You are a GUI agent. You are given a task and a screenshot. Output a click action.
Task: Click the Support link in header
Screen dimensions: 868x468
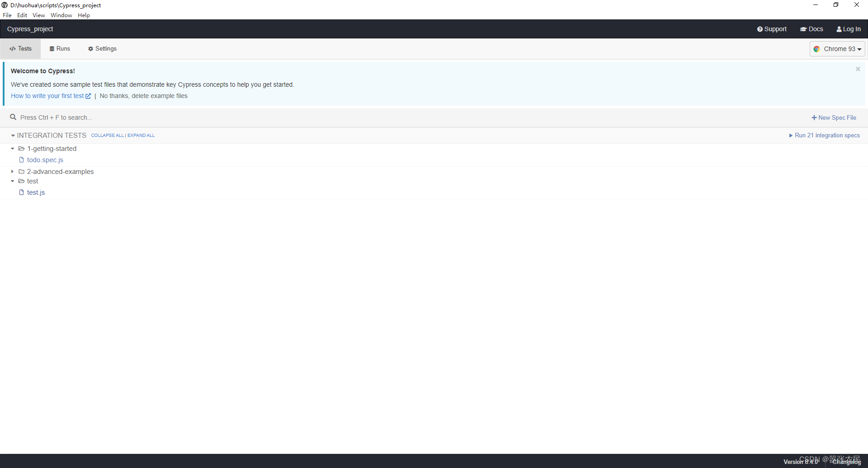point(772,29)
